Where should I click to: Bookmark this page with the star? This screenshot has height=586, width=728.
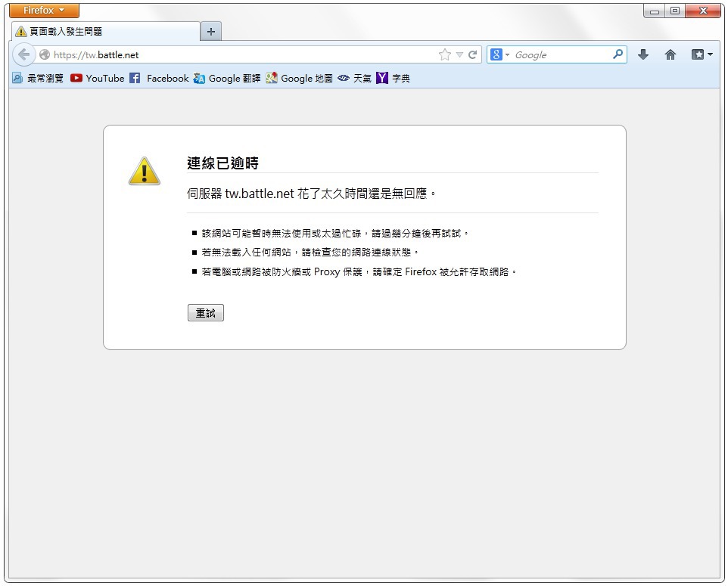point(444,54)
